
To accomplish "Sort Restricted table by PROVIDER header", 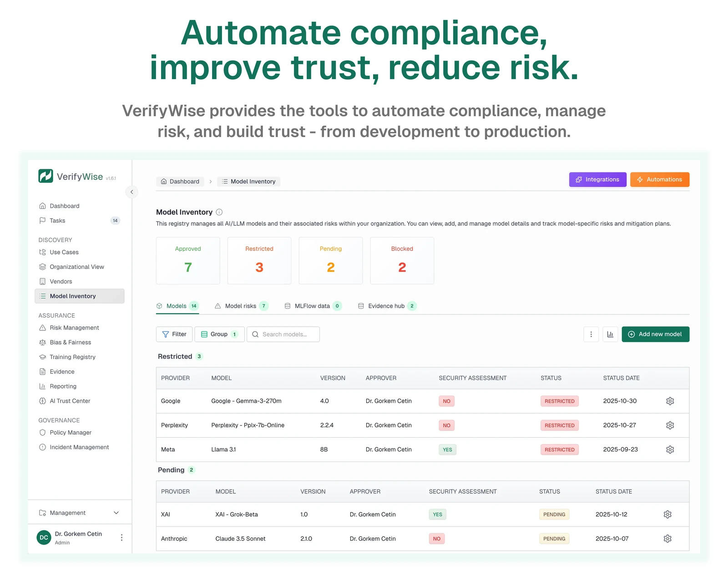I will pos(175,378).
